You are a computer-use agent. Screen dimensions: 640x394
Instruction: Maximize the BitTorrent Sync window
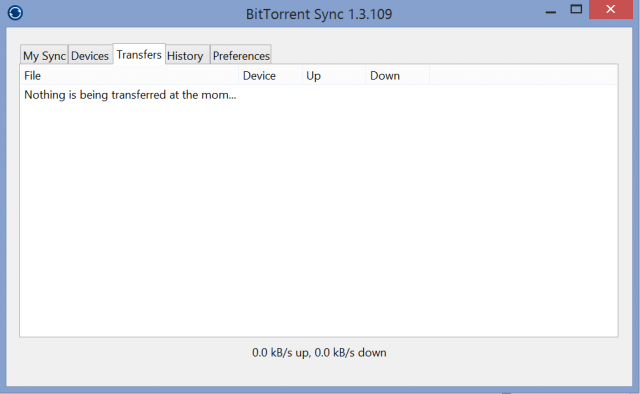576,10
